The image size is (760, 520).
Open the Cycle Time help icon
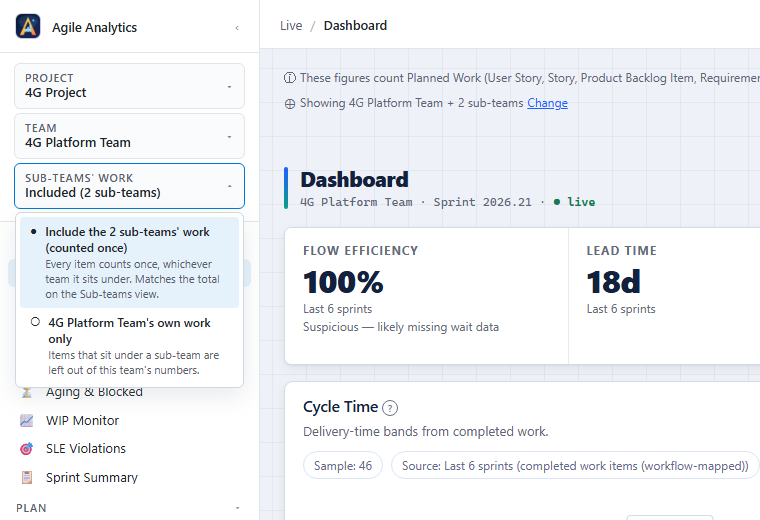coord(390,408)
